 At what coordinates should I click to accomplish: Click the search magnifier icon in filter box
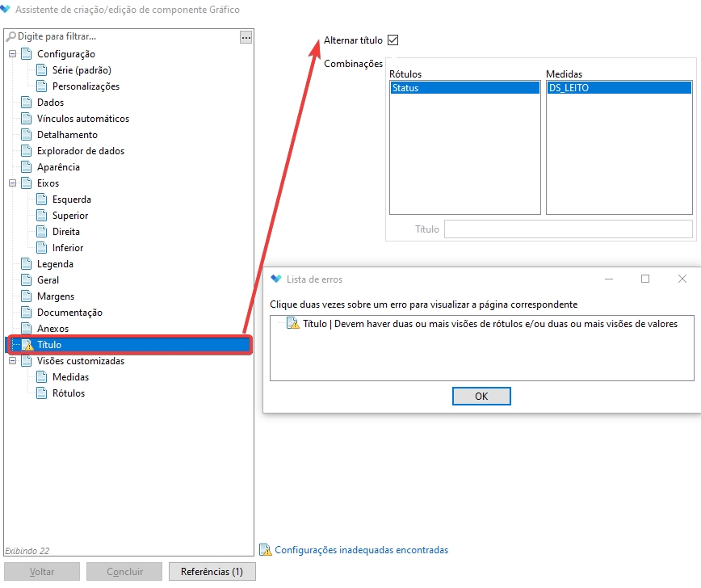10,37
